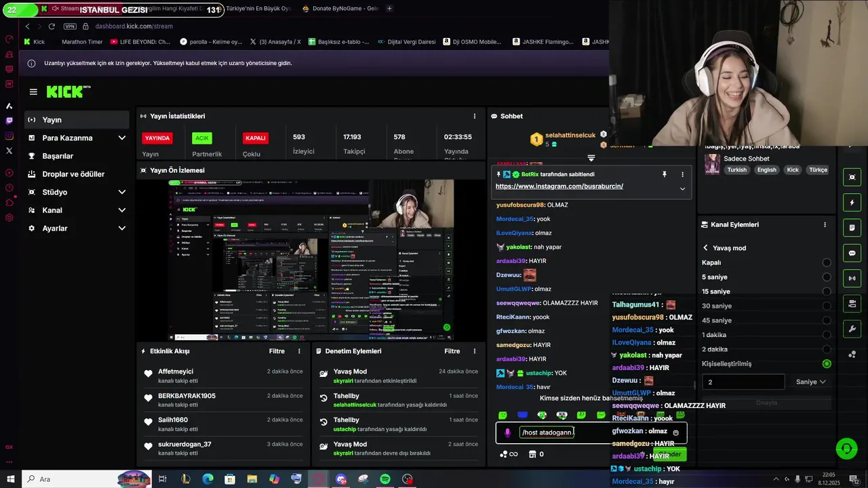
Task: Open Task View on the taskbar
Action: point(163,479)
